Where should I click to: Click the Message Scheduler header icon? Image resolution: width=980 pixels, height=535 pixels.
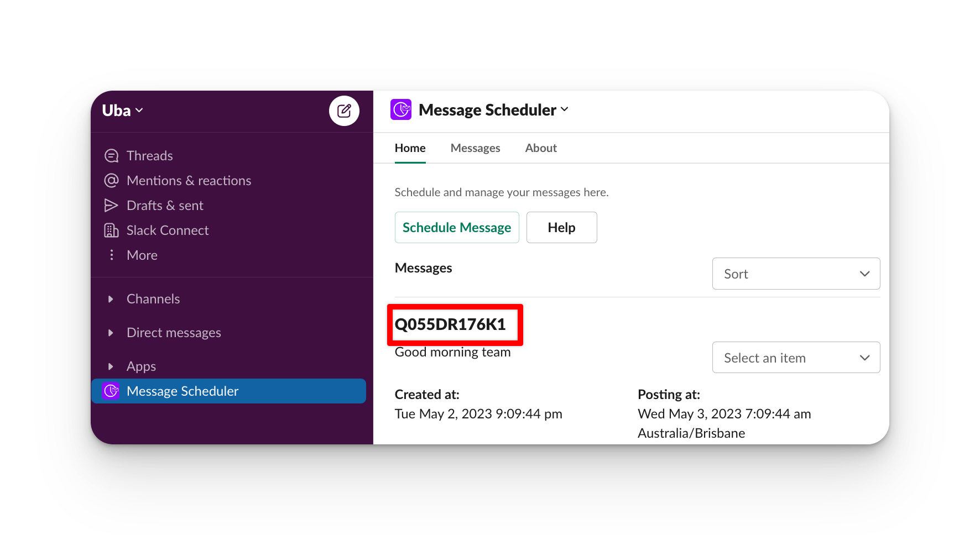coord(401,109)
